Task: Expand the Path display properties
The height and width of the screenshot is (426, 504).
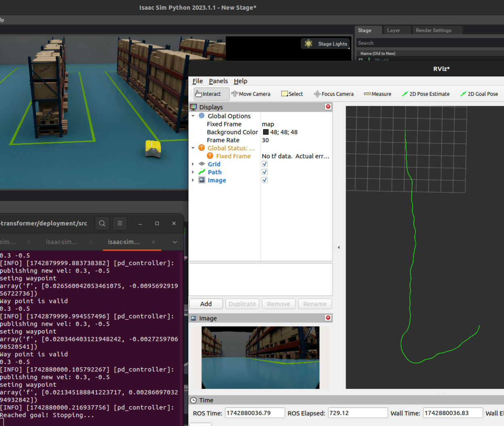Action: (193, 172)
